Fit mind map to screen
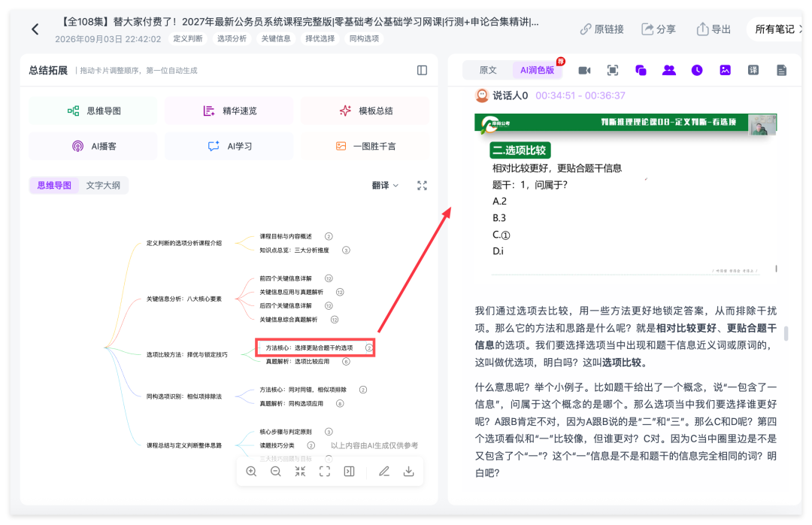Image resolution: width=812 pixels, height=525 pixels. 325,471
